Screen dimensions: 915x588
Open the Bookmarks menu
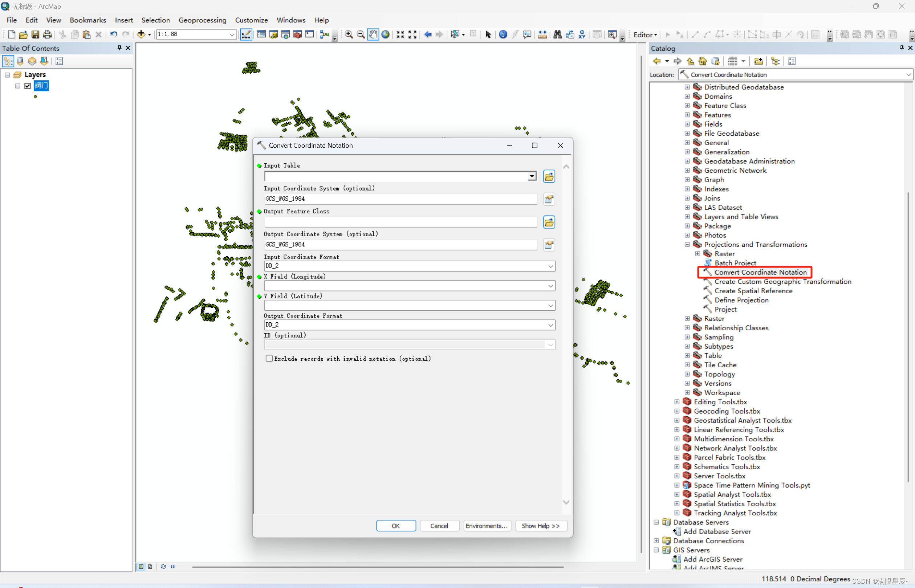[x=88, y=20]
